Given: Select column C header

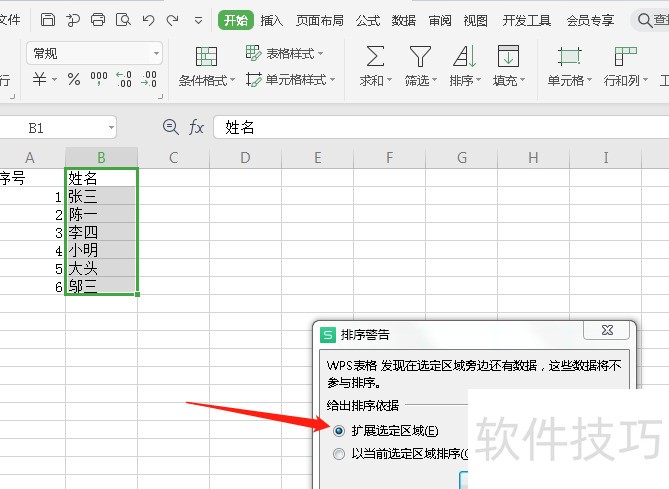Looking at the screenshot, I should coord(174,157).
